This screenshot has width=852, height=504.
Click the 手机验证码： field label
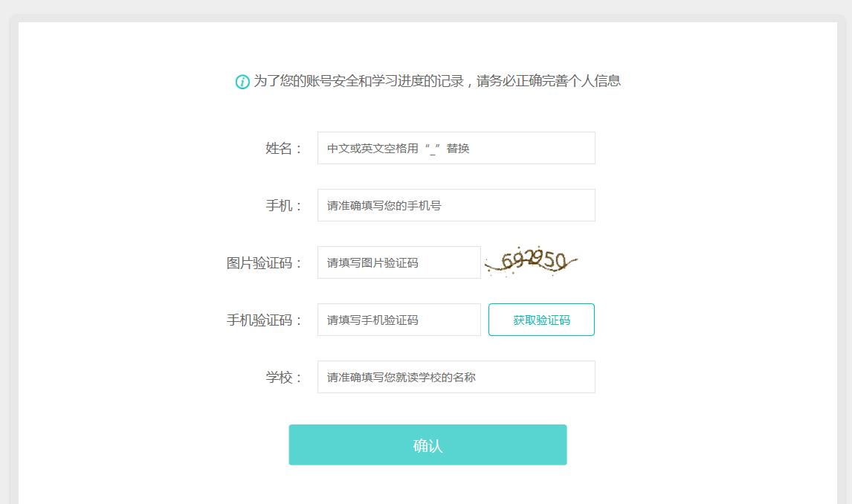tap(264, 320)
